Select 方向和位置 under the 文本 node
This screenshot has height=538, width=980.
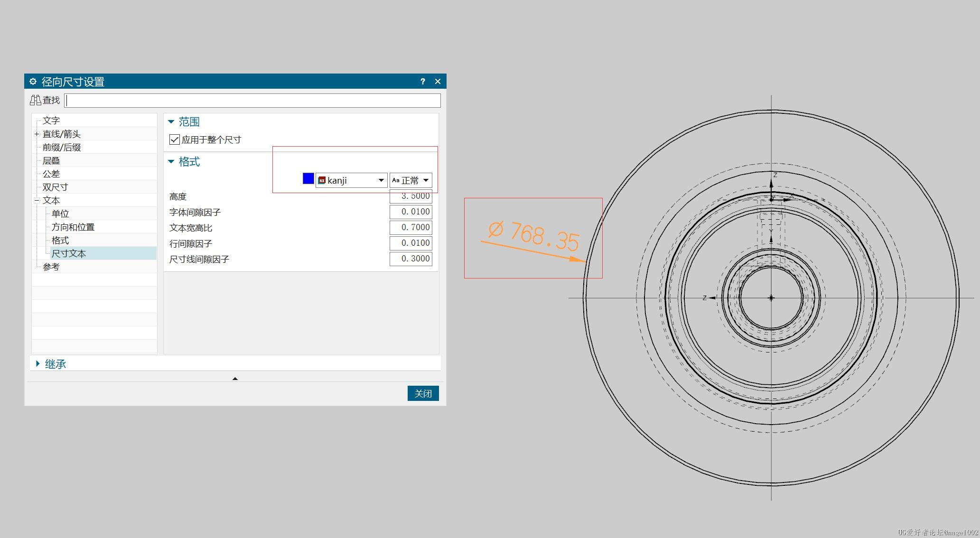coord(73,227)
